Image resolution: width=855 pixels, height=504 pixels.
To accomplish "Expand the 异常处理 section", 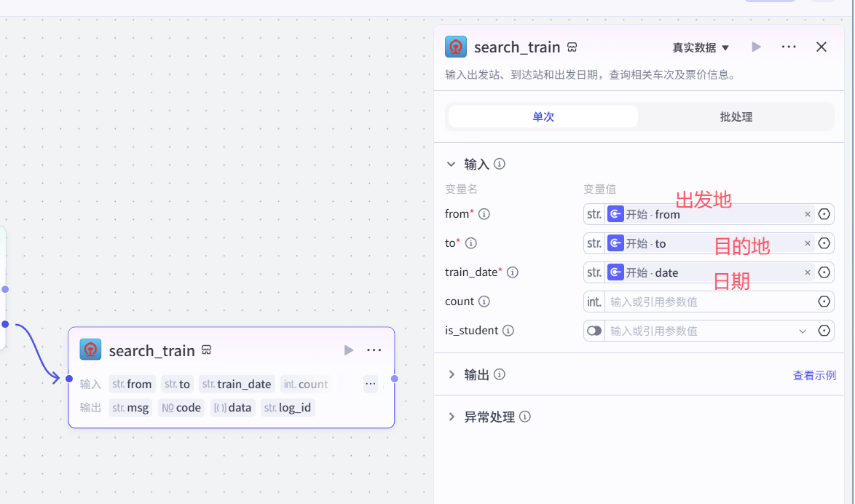I will click(451, 417).
